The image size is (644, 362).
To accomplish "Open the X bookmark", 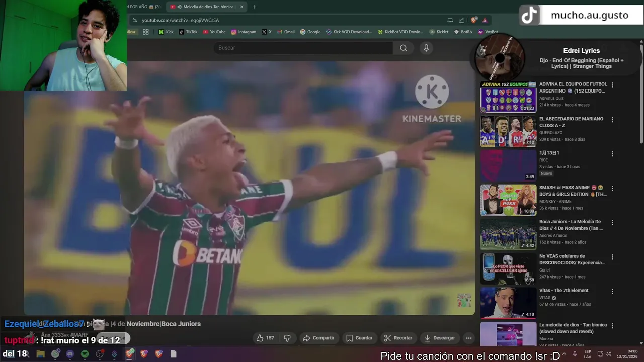I will coord(267,32).
